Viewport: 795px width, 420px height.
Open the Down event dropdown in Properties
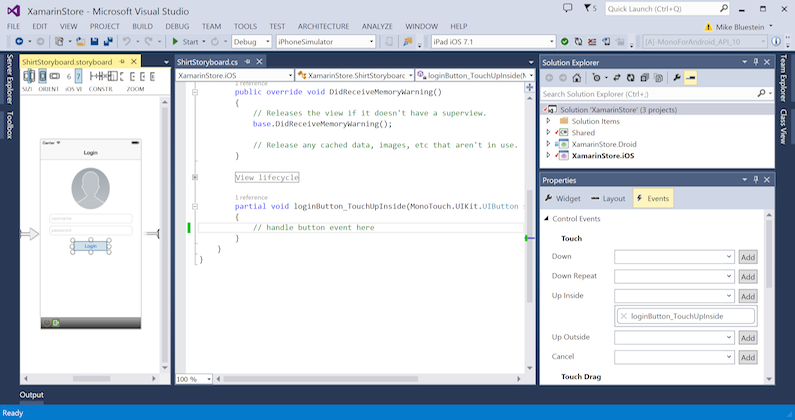pos(674,257)
